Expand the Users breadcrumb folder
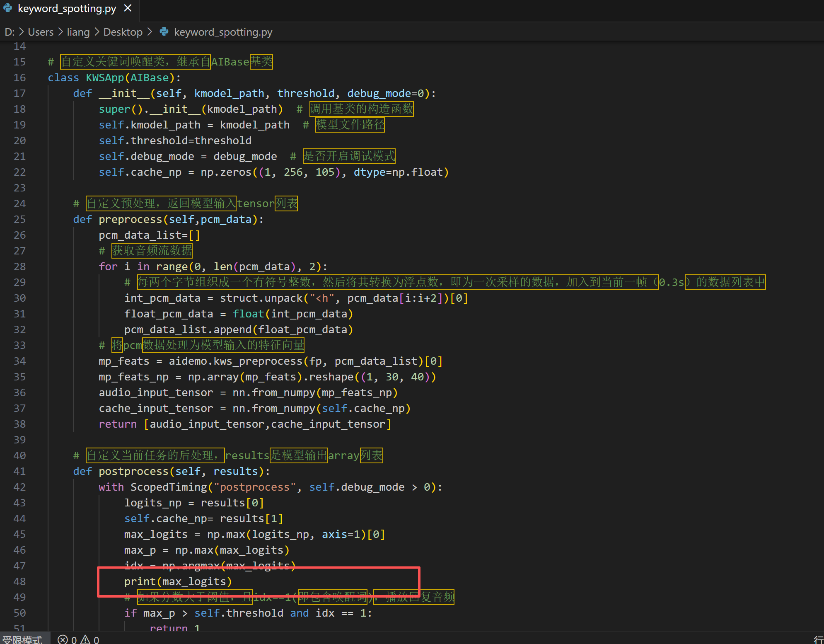Screen dimensions: 824x644 point(41,32)
